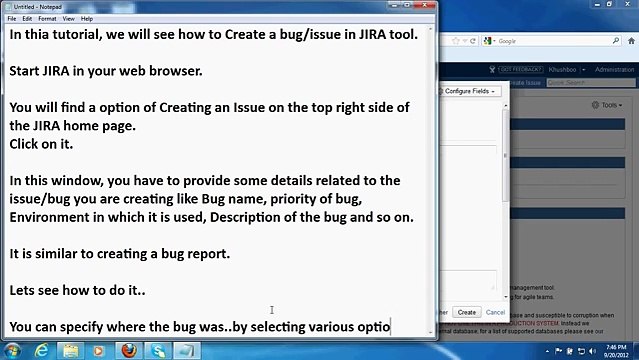Open Windows Explorer folder in taskbar
The height and width of the screenshot is (360, 639).
tap(70, 351)
